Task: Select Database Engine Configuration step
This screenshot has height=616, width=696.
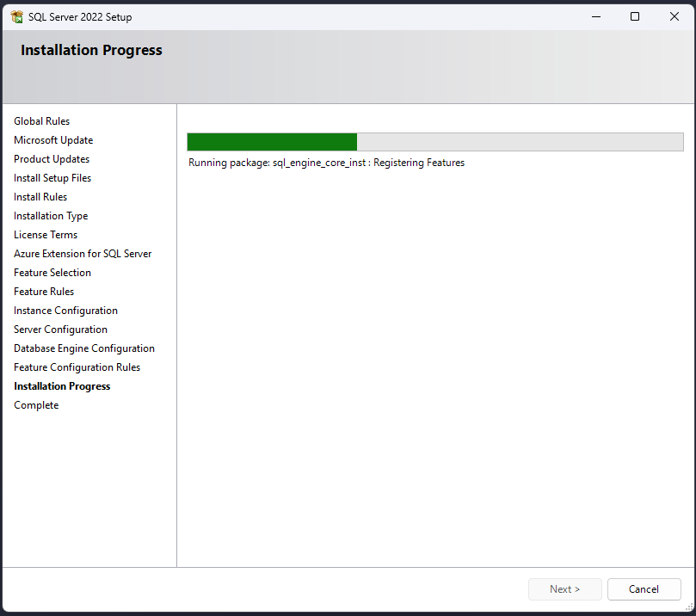Action: pos(84,348)
